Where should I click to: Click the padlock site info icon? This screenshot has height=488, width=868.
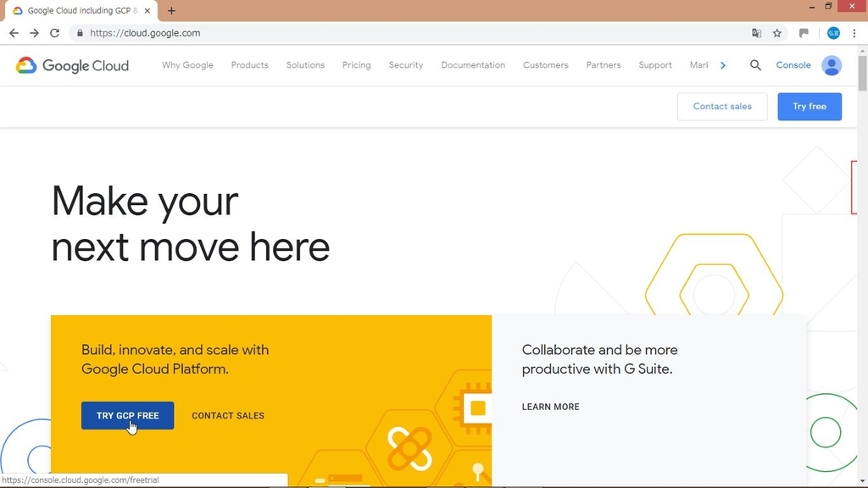(x=80, y=33)
